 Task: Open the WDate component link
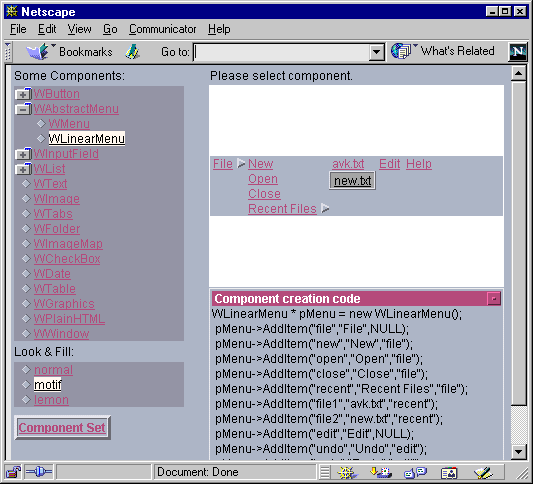(x=52, y=274)
